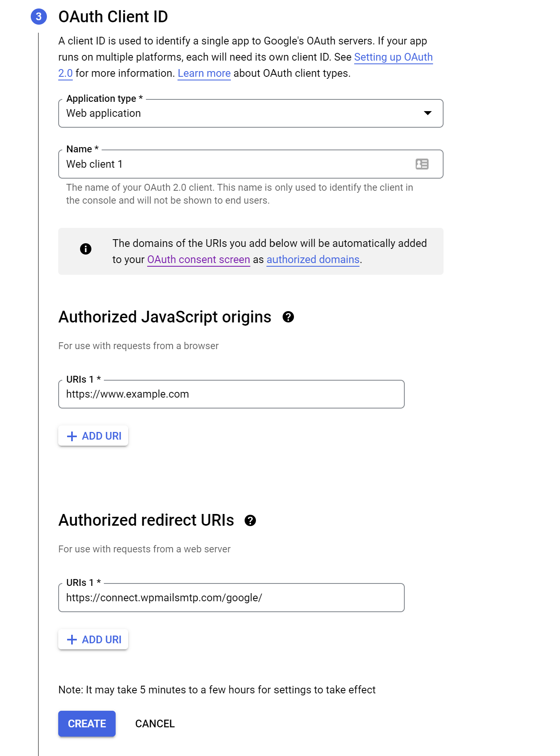Focus the https://www.example.com URI field

tap(231, 394)
